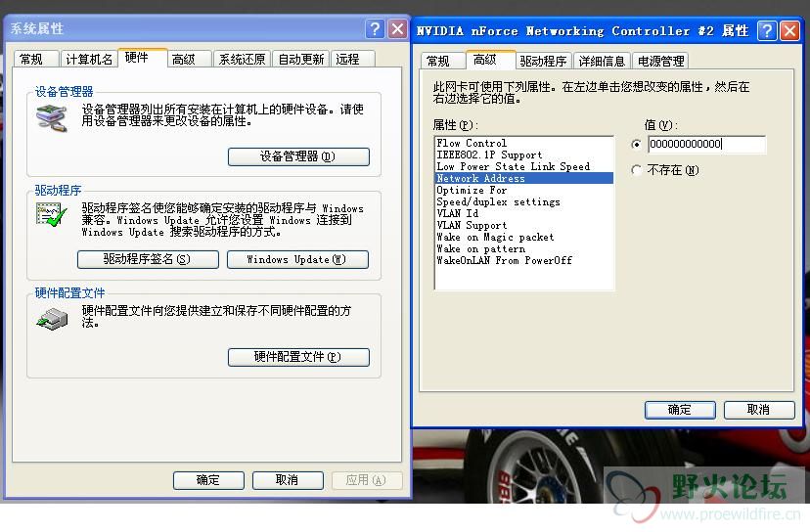Click 确定 in System Properties
The width and height of the screenshot is (810, 532).
208,480
